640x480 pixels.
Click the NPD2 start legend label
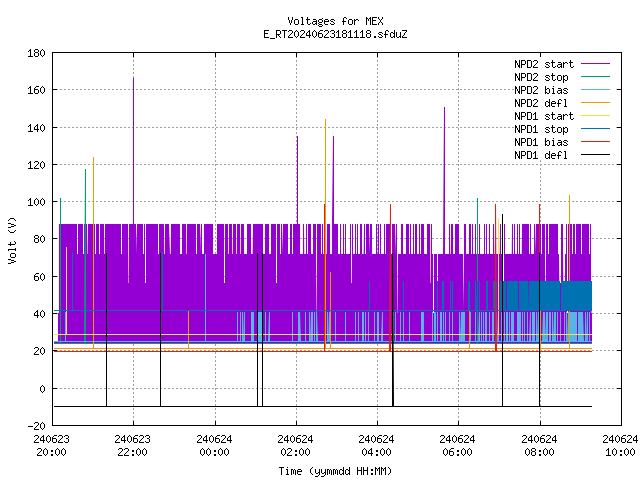click(x=544, y=64)
